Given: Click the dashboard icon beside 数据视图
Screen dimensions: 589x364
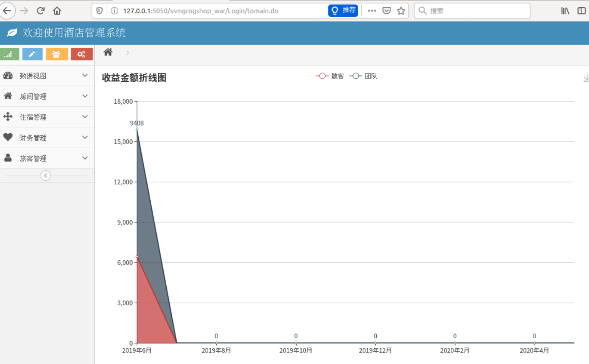Looking at the screenshot, I should tap(8, 75).
